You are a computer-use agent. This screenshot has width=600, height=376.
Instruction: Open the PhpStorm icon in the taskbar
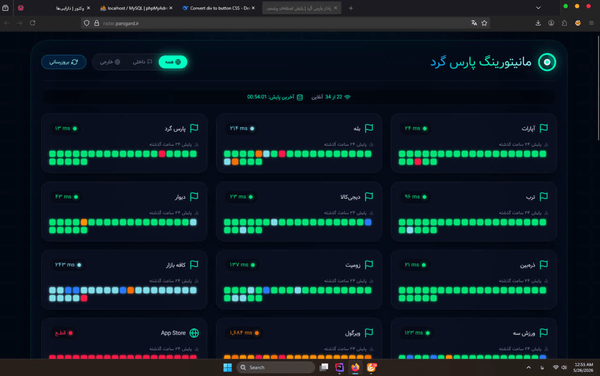pyautogui.click(x=339, y=368)
